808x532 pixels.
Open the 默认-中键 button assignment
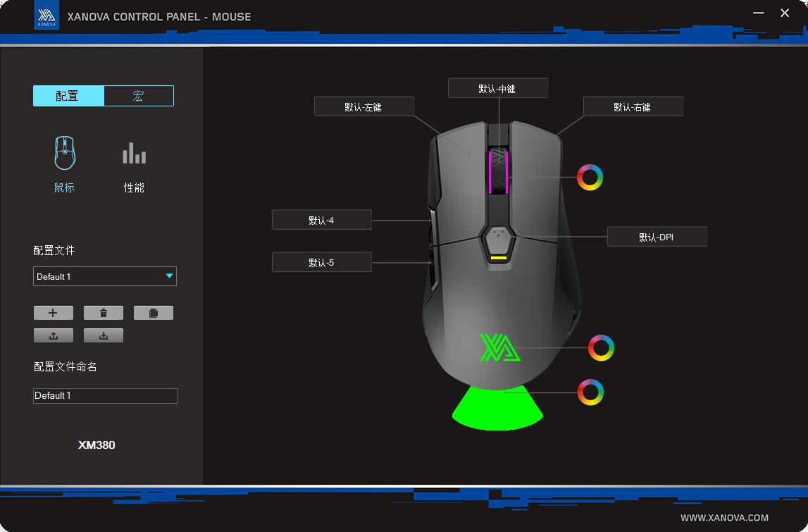point(497,88)
